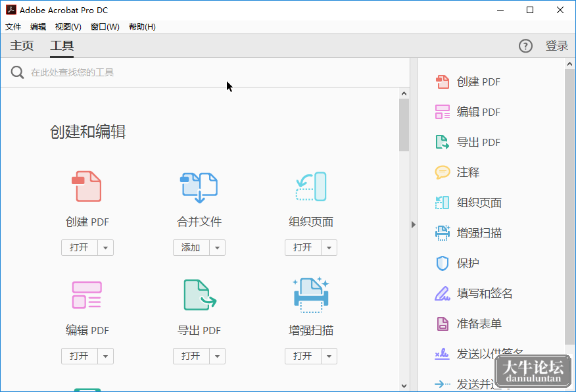Click the 编辑 PDF icon in main panel
576x392 pixels.
[87, 295]
